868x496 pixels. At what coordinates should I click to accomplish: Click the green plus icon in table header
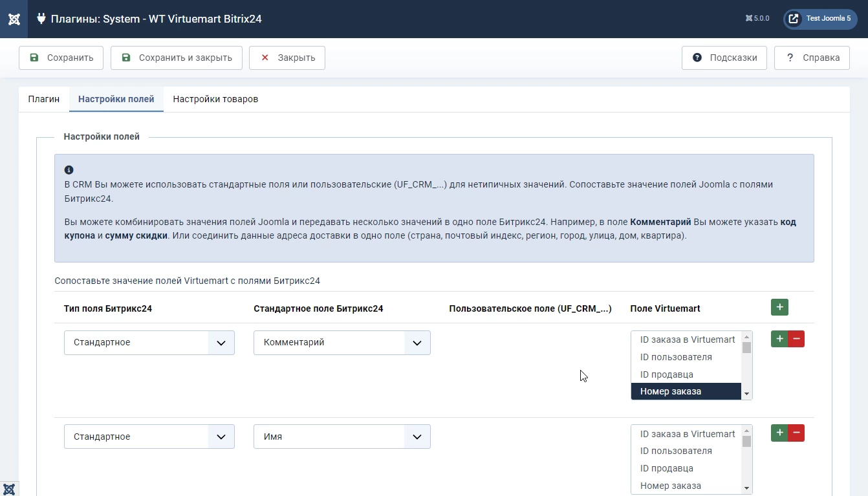[x=779, y=308]
